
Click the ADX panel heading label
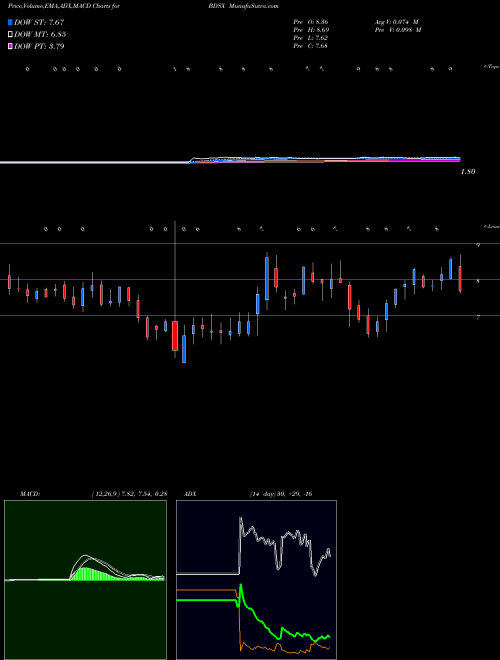191,494
